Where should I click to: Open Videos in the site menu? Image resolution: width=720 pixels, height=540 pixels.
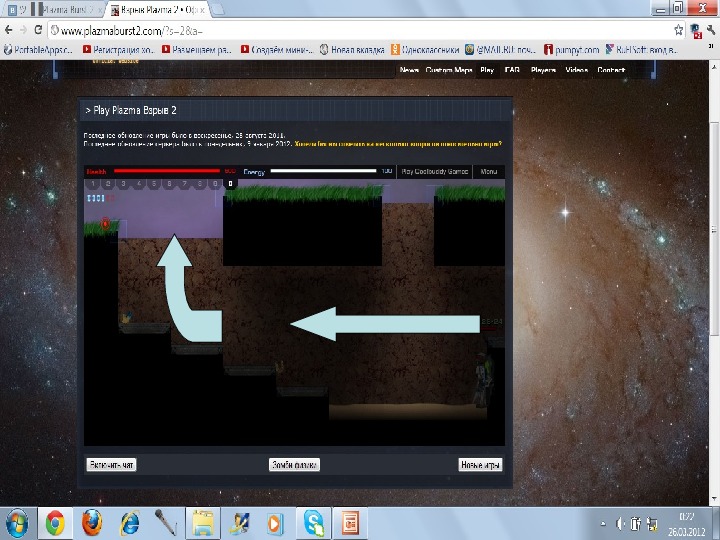[x=576, y=70]
